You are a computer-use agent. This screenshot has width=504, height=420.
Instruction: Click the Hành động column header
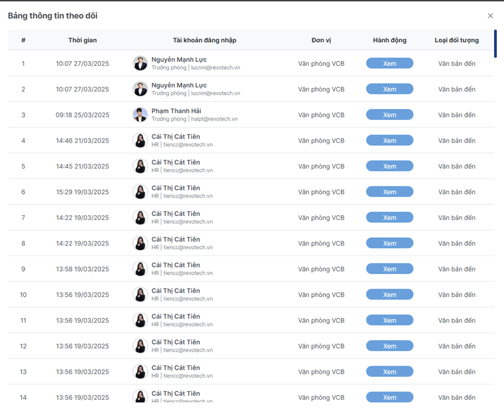[390, 40]
